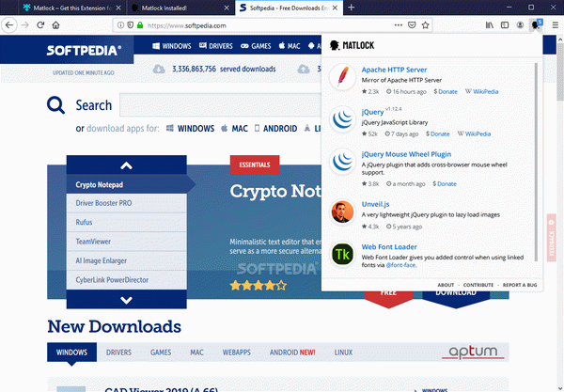Go back with the browser back arrow
The width and height of the screenshot is (564, 392).
coord(9,25)
